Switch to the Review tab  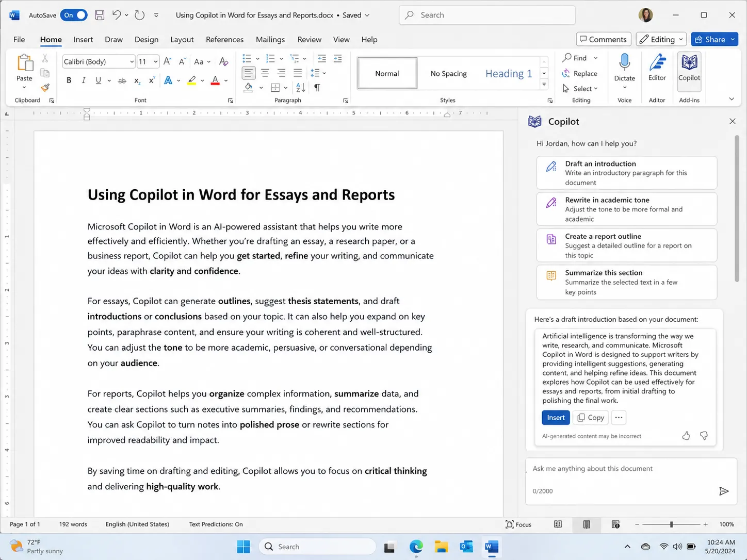tap(309, 39)
